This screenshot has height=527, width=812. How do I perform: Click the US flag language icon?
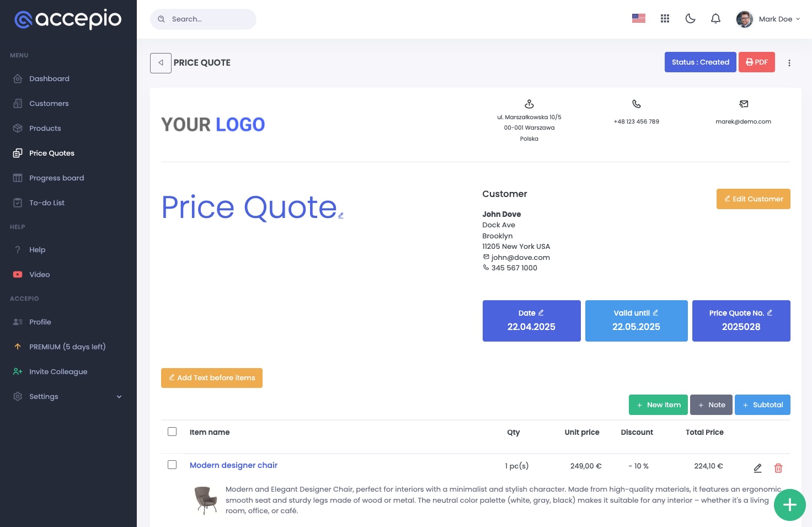639,19
